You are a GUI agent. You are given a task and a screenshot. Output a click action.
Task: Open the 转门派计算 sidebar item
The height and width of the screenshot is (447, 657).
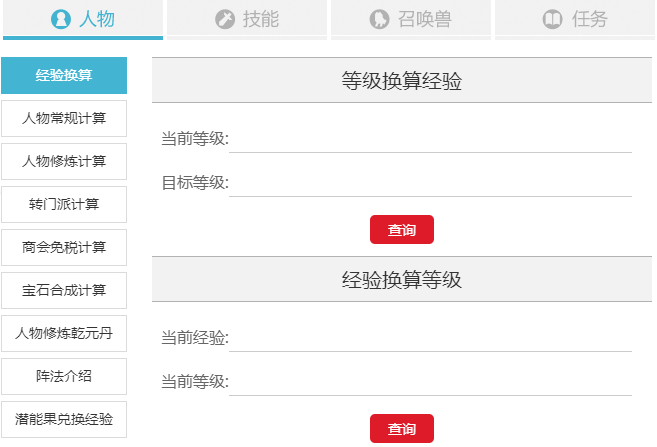[64, 205]
